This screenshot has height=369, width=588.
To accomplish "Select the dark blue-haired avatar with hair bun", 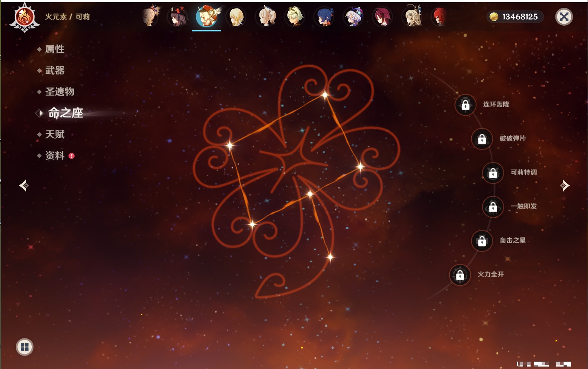I will [324, 17].
